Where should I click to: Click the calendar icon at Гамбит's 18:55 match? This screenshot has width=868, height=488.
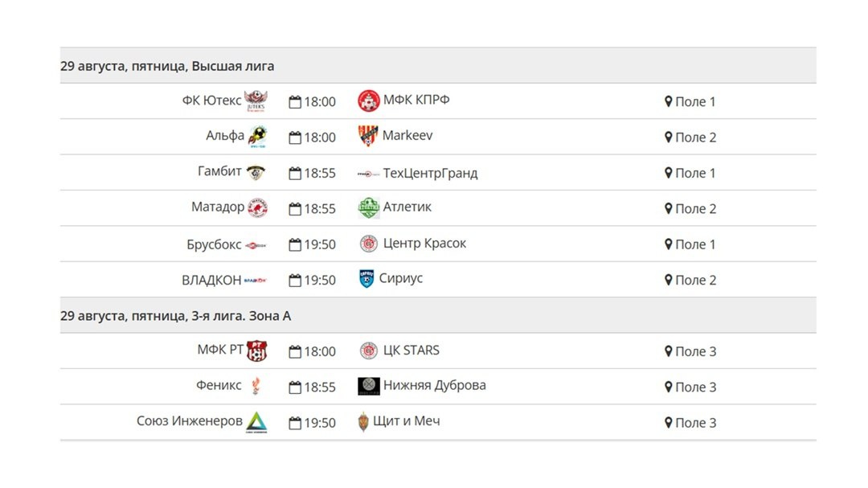[x=295, y=174]
